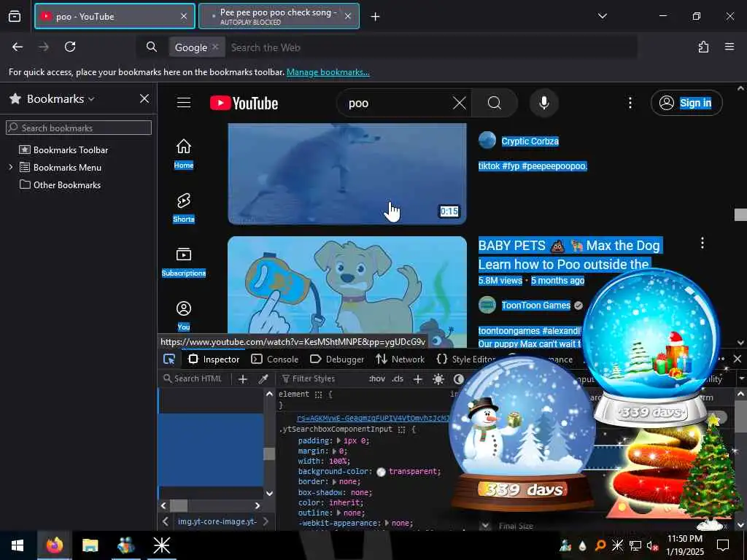Expand the -webkit-appearance property triangle

[x=387, y=523]
